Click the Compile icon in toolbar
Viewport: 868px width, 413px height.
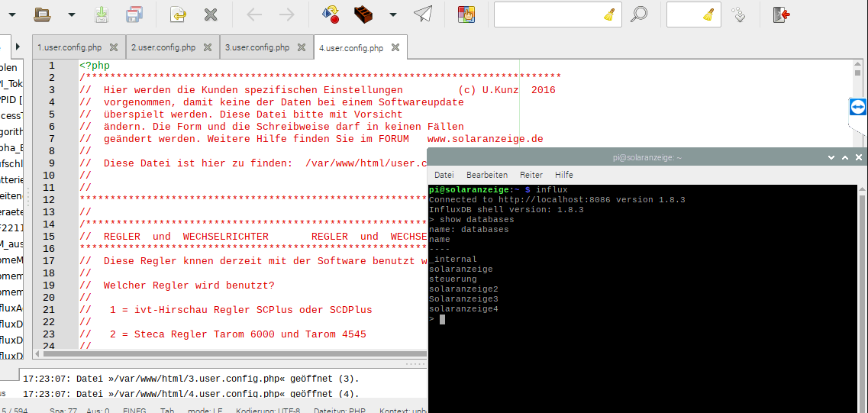[331, 14]
